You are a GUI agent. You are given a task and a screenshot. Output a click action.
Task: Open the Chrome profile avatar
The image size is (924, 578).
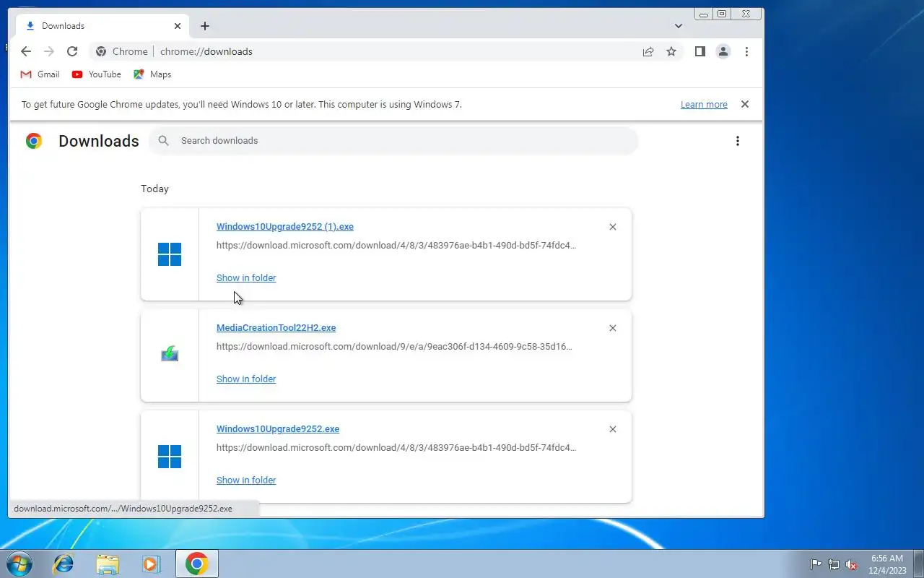click(723, 51)
